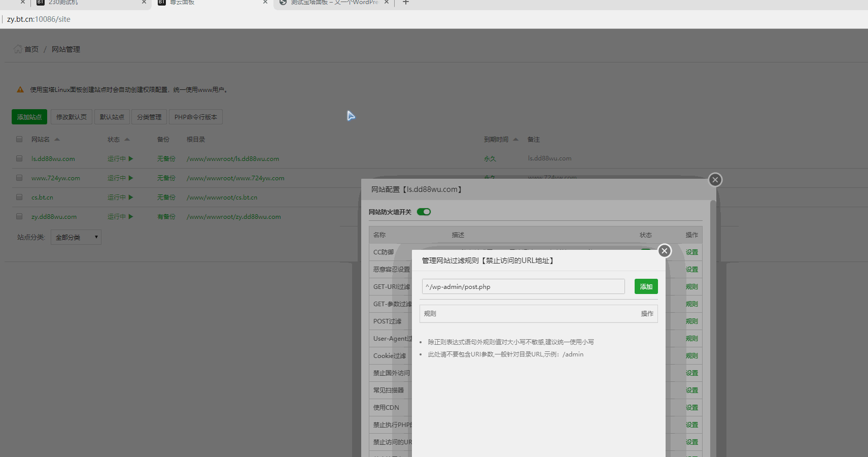Close the URL filter rule dialog
The height and width of the screenshot is (457, 868).
665,251
